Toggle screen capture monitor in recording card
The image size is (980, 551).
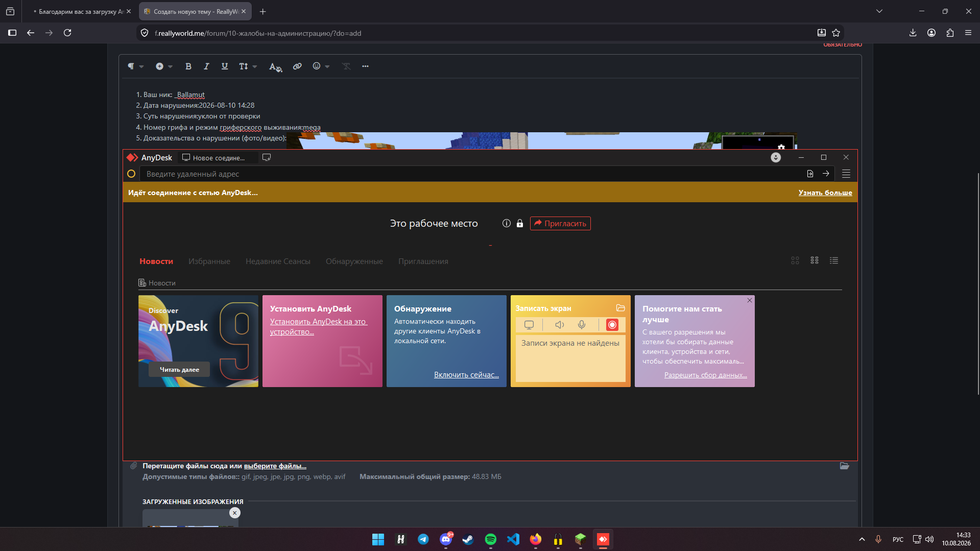529,325
